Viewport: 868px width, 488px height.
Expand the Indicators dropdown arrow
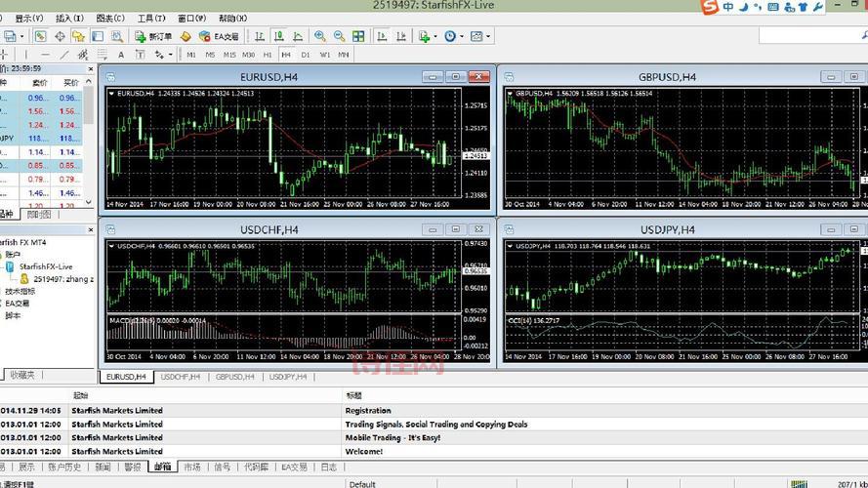(435, 36)
